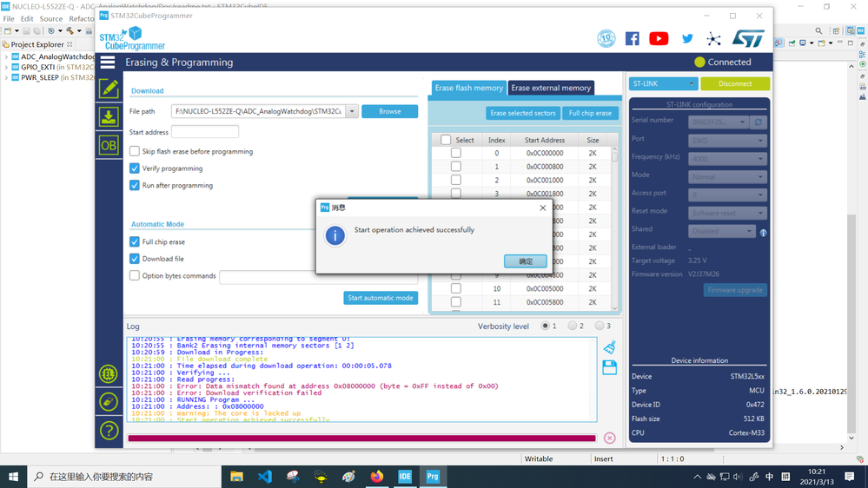Clear the log with the broom icon
Image resolution: width=868 pixels, height=488 pixels.
609,347
